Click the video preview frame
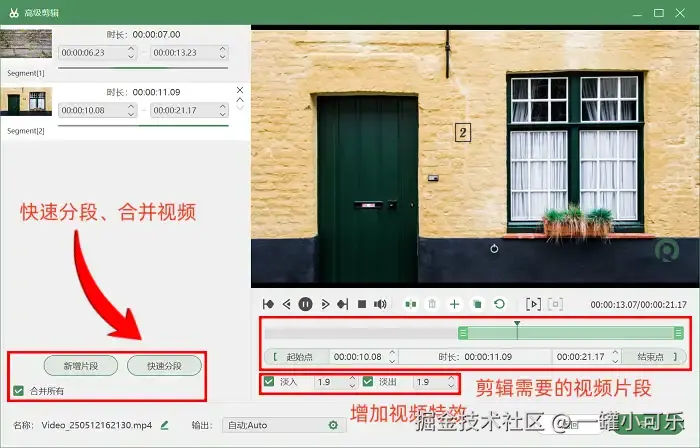This screenshot has height=448, width=700. pos(475,156)
